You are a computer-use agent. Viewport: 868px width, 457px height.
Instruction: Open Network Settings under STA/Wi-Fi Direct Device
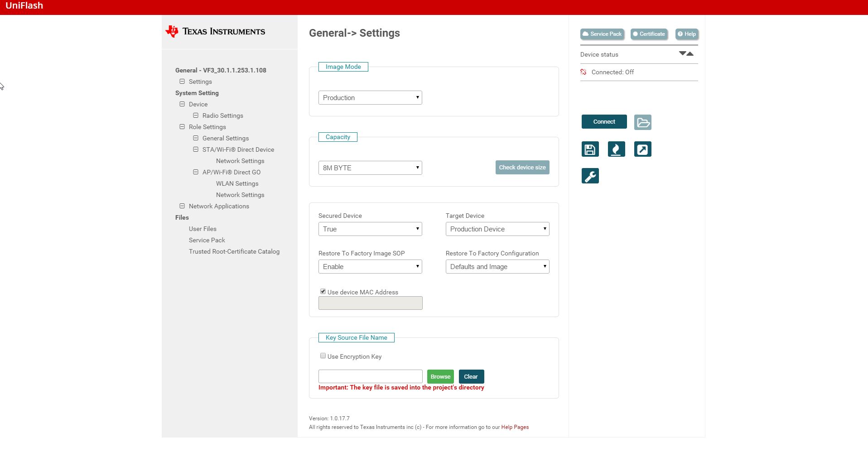click(240, 161)
